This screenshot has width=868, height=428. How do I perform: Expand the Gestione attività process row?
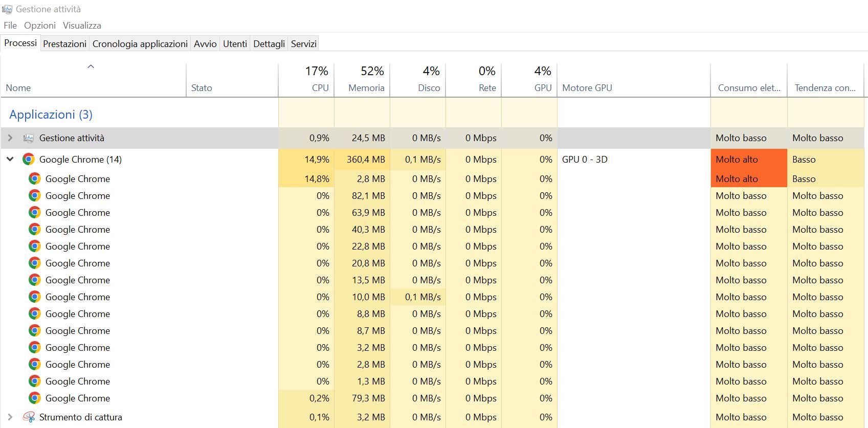10,138
